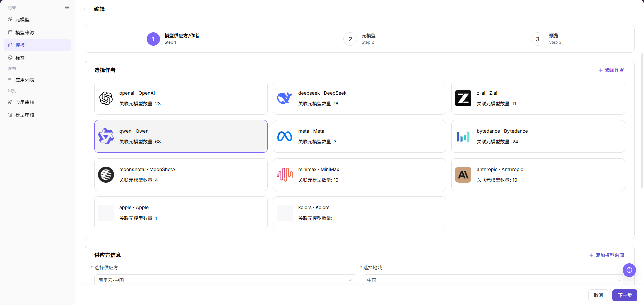Jump to step 2 元模型

click(360, 39)
